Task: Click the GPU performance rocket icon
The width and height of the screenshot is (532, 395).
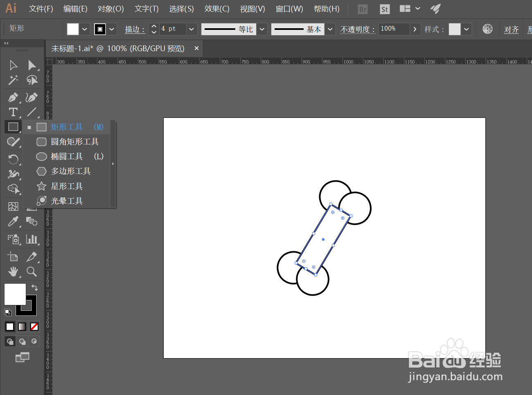Action: (435, 9)
